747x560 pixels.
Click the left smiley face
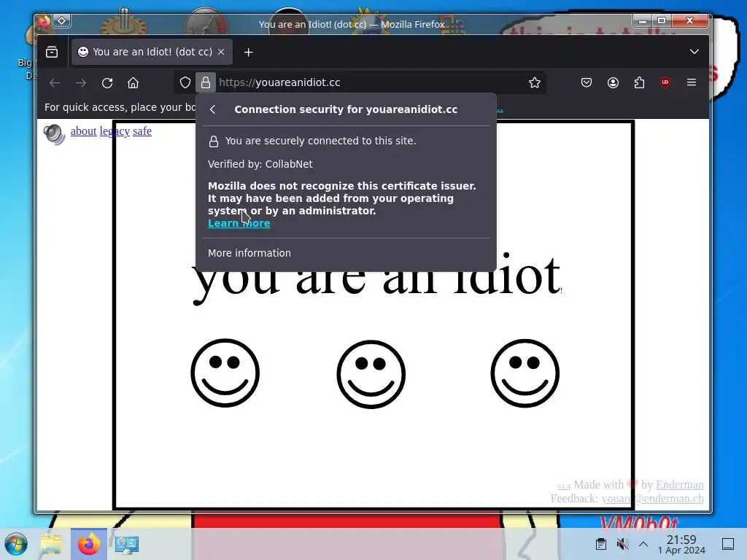pos(225,373)
